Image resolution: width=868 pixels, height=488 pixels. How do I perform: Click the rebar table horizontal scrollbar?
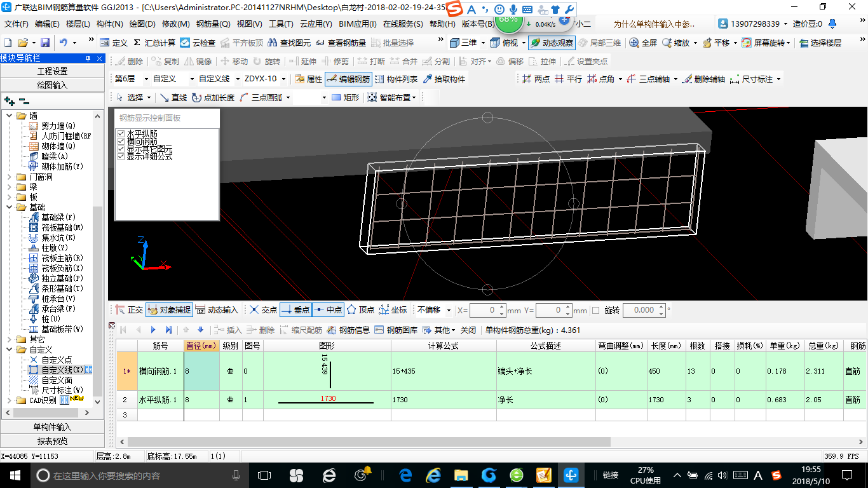pos(369,442)
